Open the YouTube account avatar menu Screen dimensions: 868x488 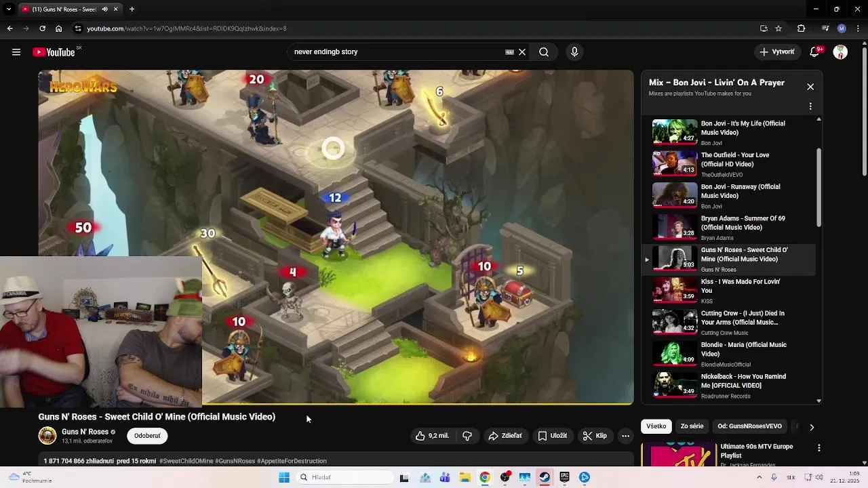pyautogui.click(x=840, y=52)
